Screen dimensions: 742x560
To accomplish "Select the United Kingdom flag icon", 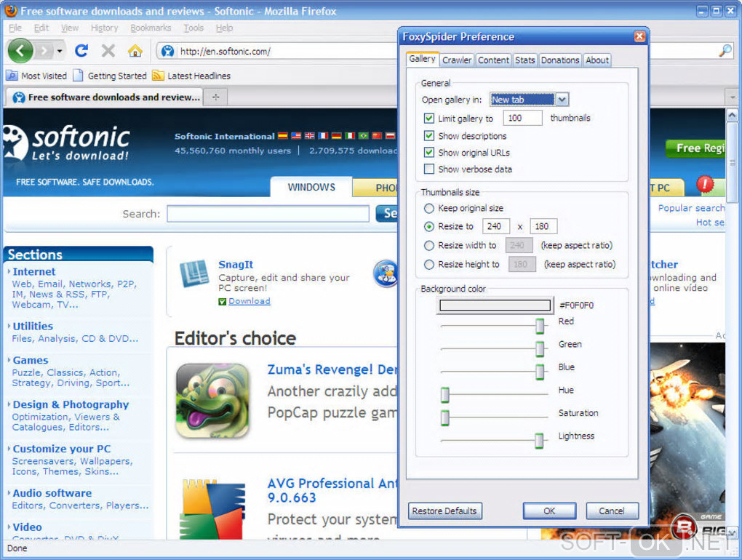I will click(309, 136).
